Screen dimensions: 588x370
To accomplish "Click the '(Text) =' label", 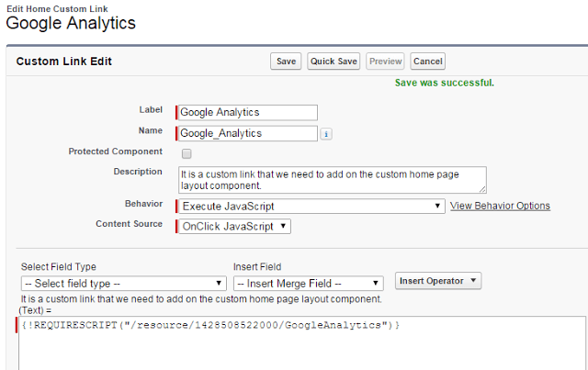I will coord(35,310).
